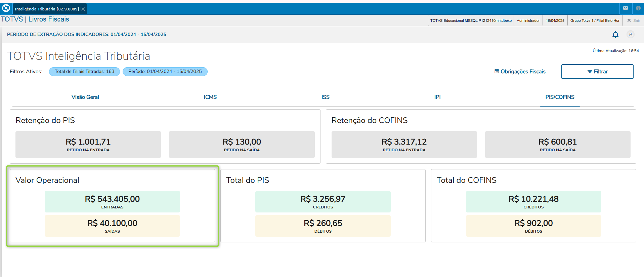Click the 'Total do PIS' card title

(248, 180)
